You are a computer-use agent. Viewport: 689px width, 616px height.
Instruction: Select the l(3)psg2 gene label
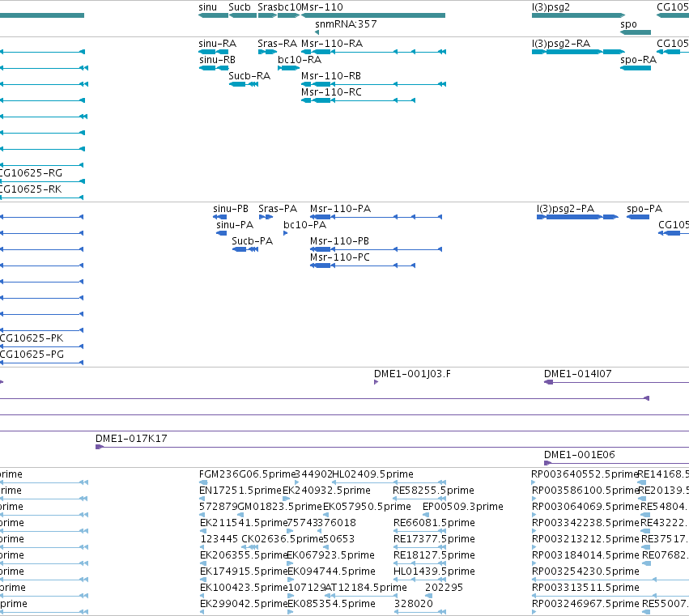(x=551, y=7)
